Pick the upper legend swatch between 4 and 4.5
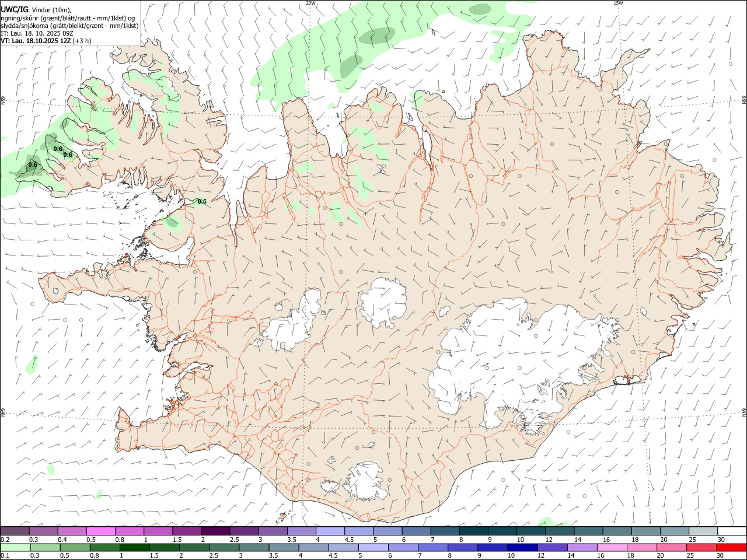Screen dimensions: 747x560 pyautogui.click(x=330, y=531)
